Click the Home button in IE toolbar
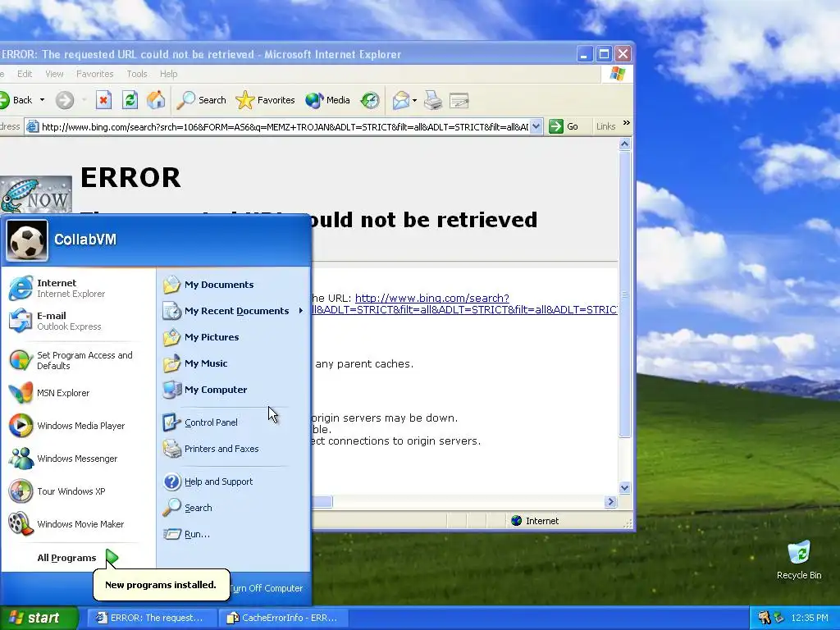 point(156,100)
